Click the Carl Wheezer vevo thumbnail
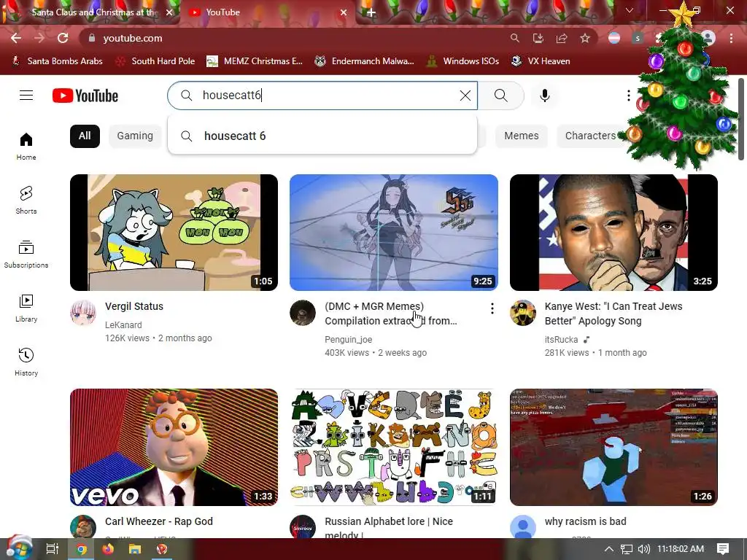 point(174,447)
